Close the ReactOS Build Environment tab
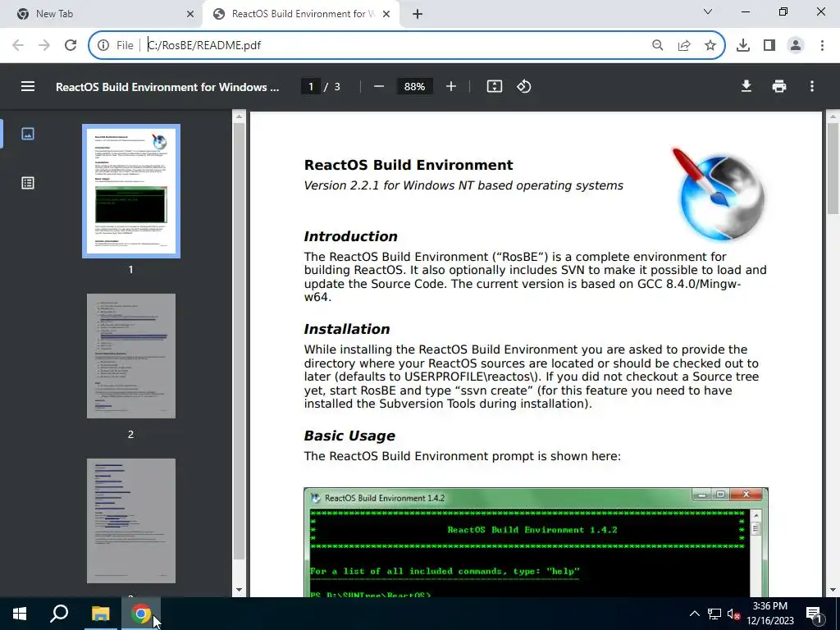The width and height of the screenshot is (840, 630). click(x=386, y=14)
